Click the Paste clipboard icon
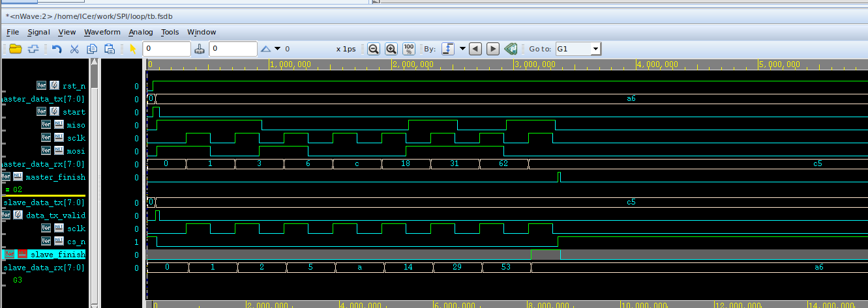 110,49
